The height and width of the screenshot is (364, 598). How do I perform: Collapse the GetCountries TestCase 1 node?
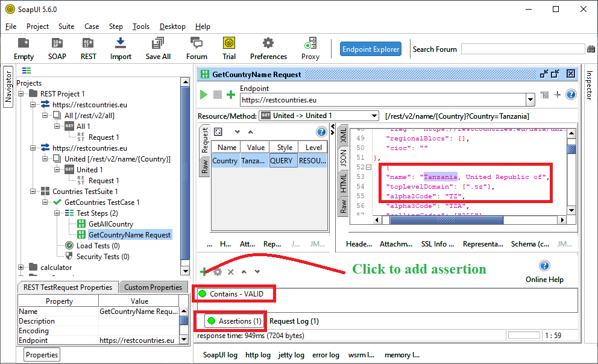click(45, 202)
